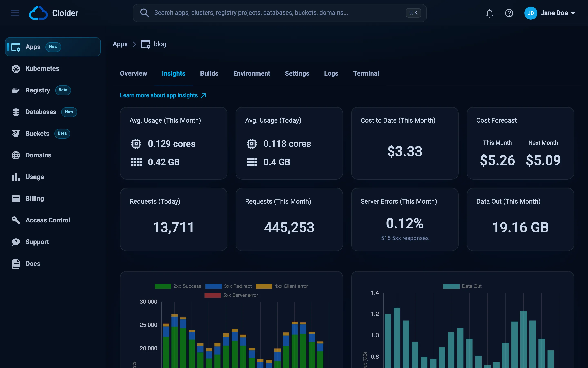Click the Kubernetes wheel icon
588x368 pixels.
tap(16, 69)
